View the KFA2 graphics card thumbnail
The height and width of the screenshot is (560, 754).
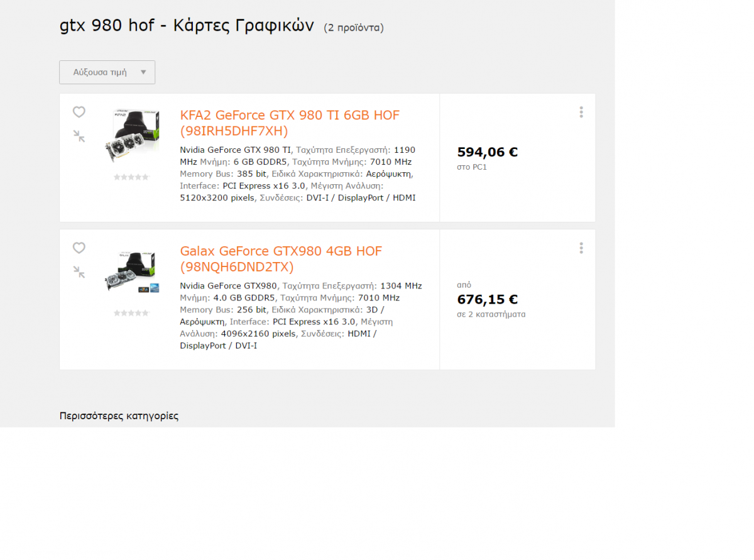(x=132, y=136)
